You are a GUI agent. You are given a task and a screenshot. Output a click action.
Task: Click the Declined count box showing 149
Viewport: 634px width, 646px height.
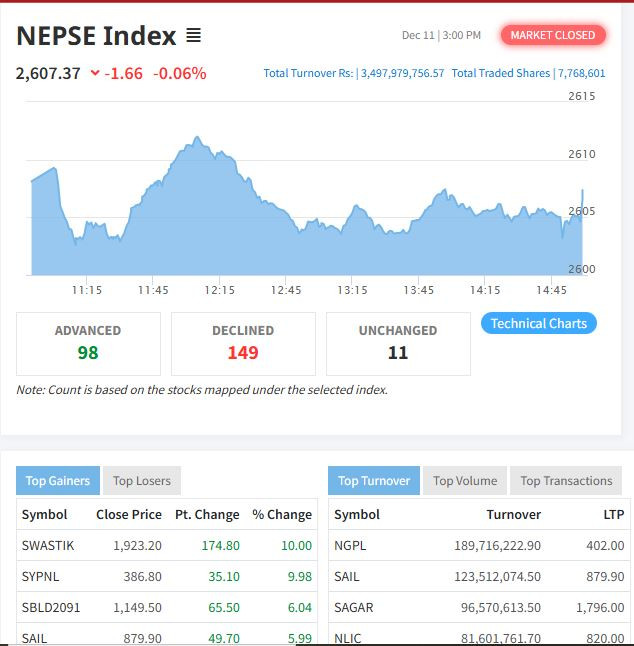tap(243, 343)
